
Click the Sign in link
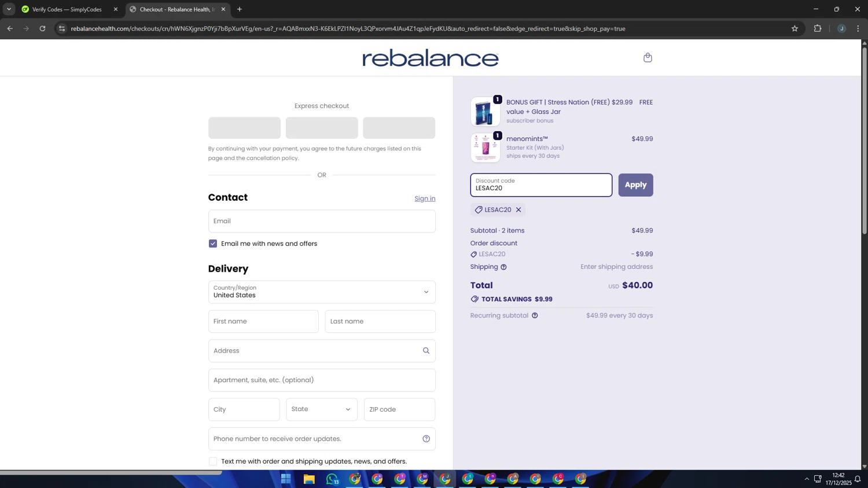pos(425,198)
